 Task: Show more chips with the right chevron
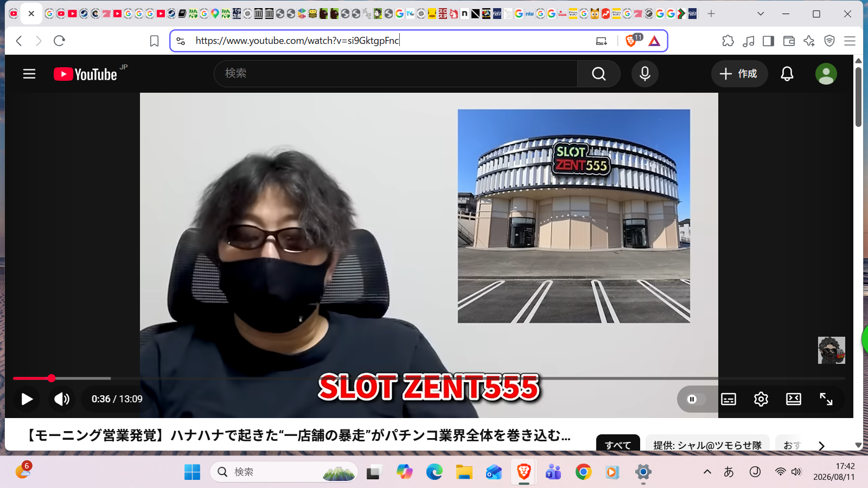click(x=821, y=446)
